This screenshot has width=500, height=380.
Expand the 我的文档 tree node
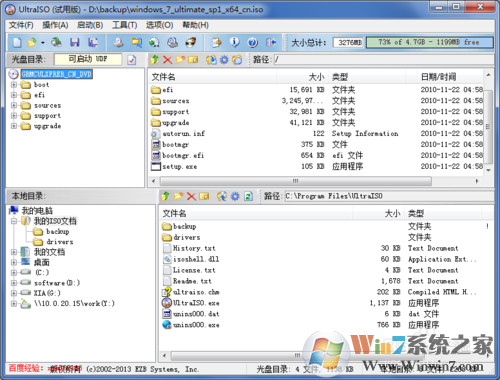[x=14, y=252]
